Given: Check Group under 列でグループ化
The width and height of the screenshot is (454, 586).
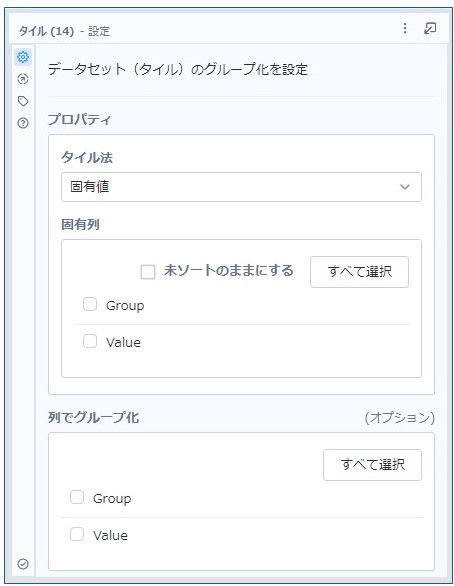Looking at the screenshot, I should click(77, 497).
